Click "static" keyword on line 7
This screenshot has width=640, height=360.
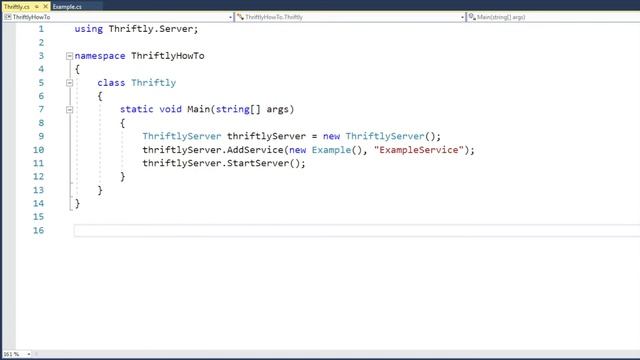(136, 109)
